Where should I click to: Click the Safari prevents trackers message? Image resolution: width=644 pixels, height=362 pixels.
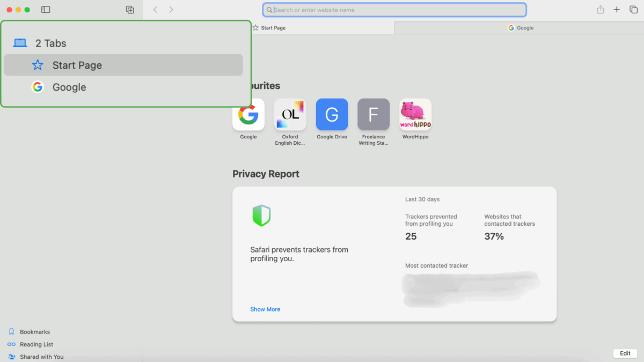299,254
